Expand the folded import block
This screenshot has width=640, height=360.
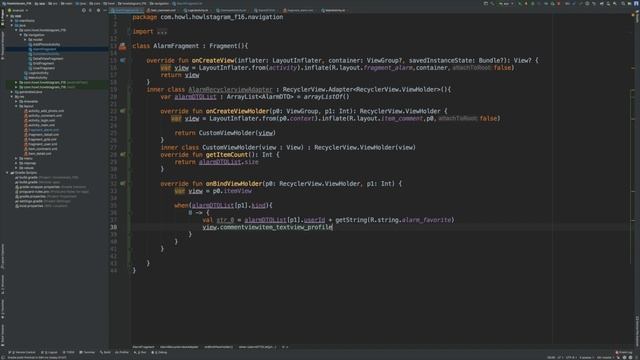click(x=162, y=32)
